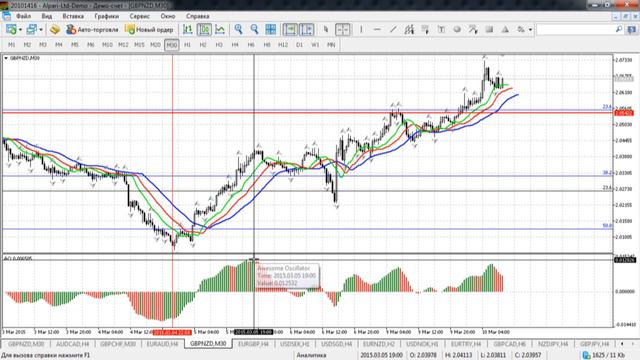The height and width of the screenshot is (360, 640).
Task: Select the trendline drawing tool
Action: pos(393,29)
